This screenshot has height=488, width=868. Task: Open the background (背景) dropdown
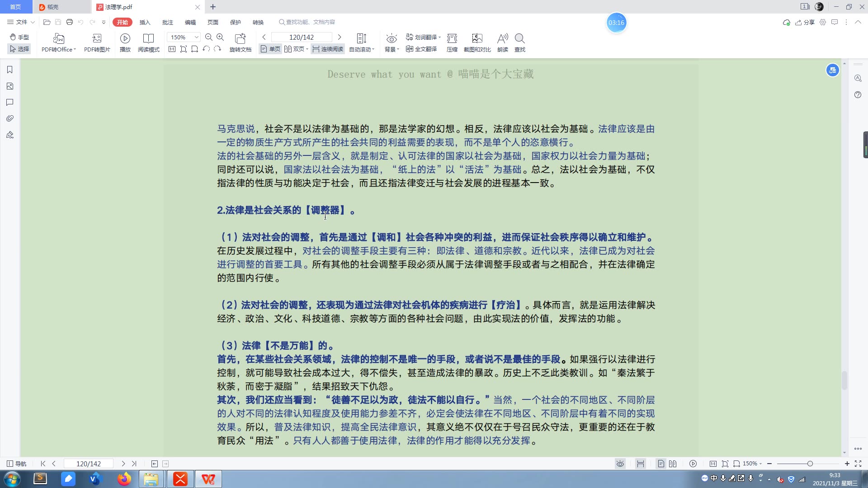(392, 43)
